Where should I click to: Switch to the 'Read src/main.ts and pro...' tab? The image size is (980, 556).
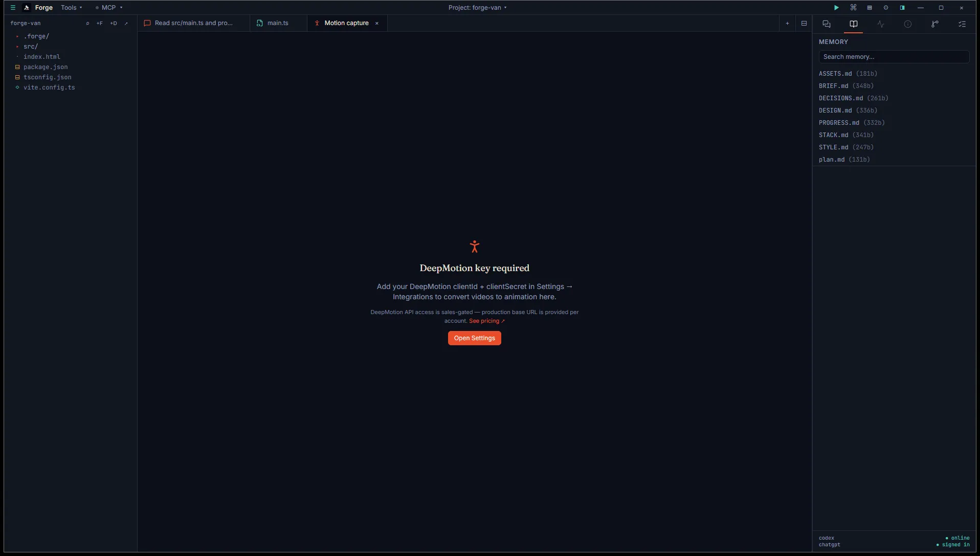pos(193,23)
